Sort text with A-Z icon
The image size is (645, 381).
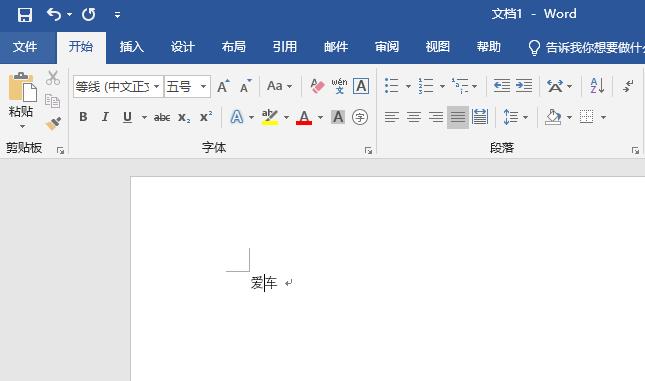tap(597, 86)
